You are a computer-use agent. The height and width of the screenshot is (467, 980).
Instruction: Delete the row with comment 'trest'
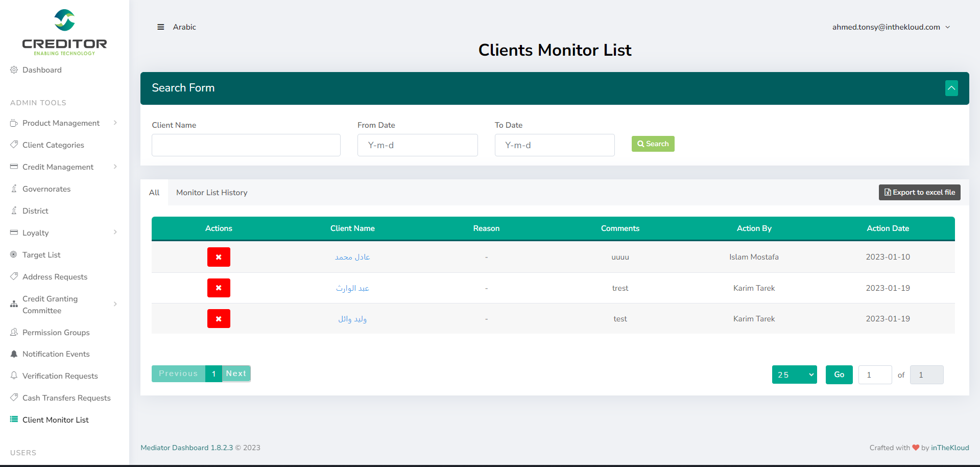[219, 288]
